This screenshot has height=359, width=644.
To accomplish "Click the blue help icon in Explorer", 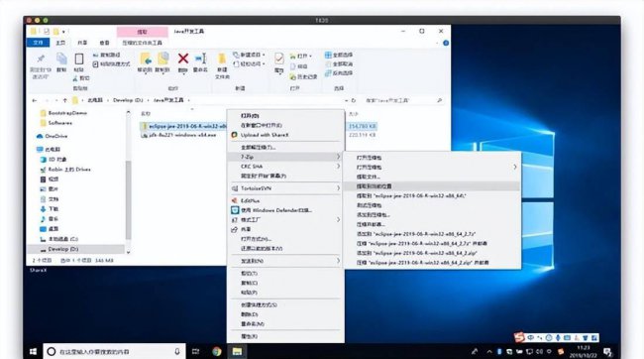I will [446, 43].
